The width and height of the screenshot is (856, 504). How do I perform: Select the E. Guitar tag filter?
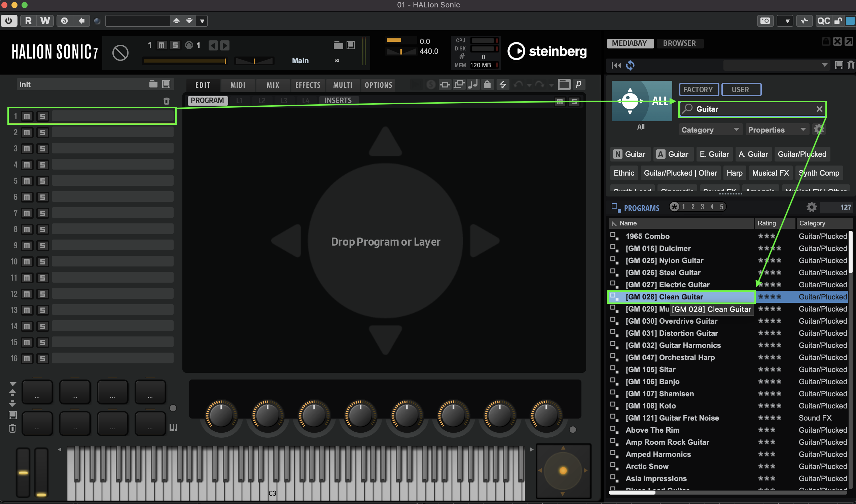[714, 154]
